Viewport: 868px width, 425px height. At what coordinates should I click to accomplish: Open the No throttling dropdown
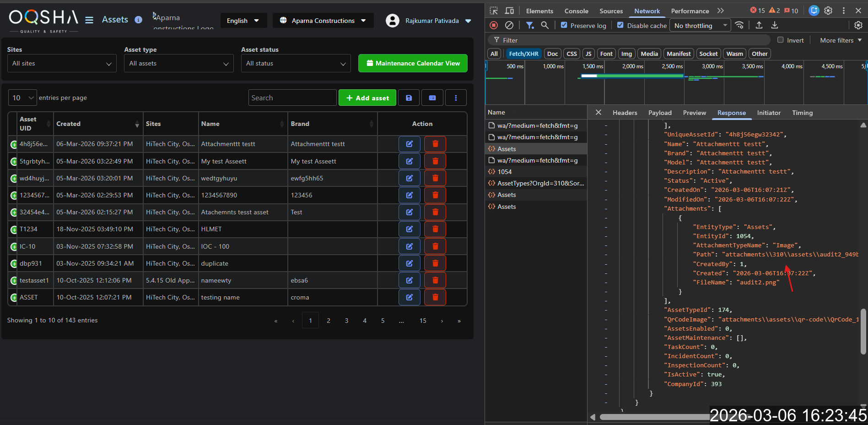700,26
